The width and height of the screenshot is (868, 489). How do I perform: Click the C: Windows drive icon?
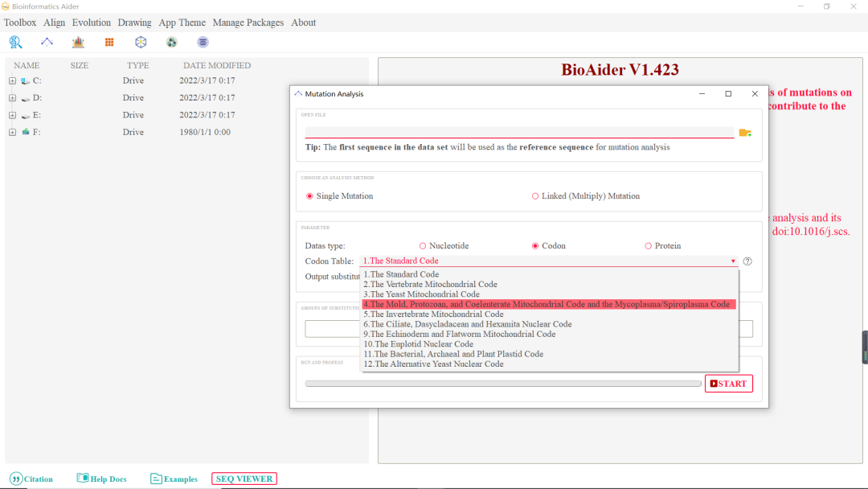pyautogui.click(x=26, y=81)
